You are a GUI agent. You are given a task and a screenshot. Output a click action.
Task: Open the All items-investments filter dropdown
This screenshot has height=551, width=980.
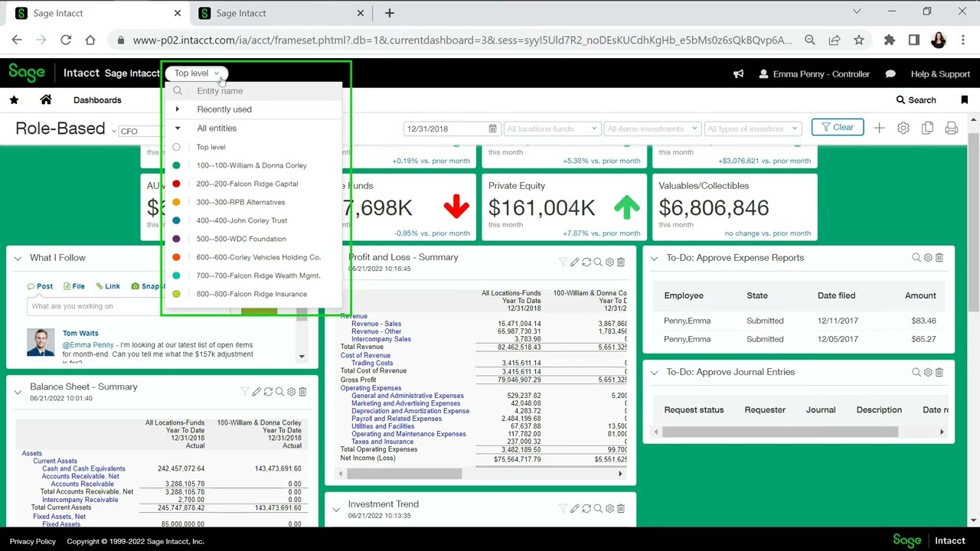(x=652, y=129)
